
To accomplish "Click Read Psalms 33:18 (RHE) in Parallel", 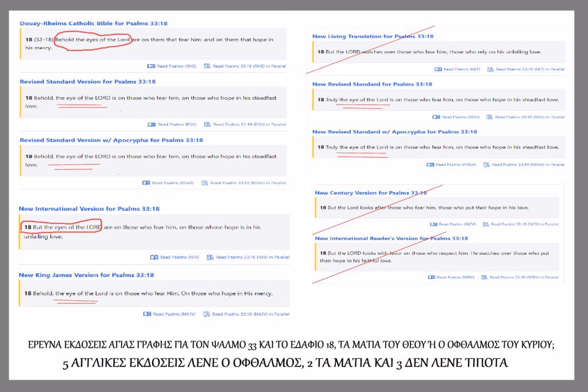I will (249, 67).
